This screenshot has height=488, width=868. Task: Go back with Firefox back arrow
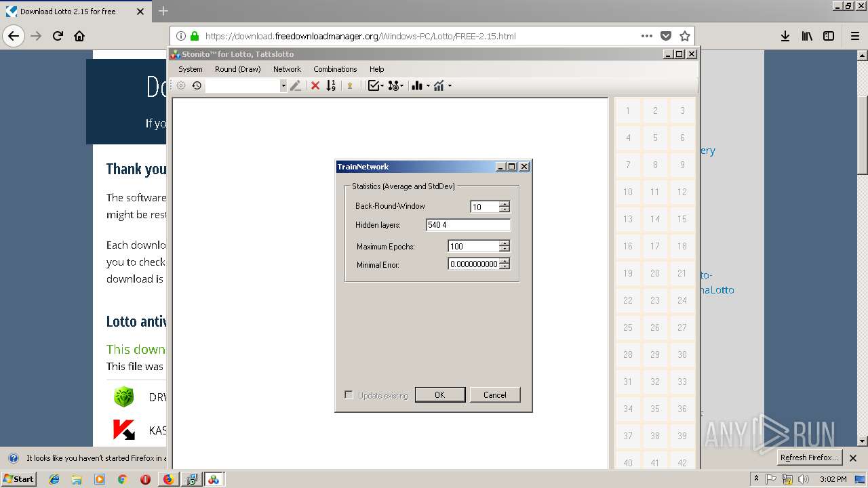14,36
